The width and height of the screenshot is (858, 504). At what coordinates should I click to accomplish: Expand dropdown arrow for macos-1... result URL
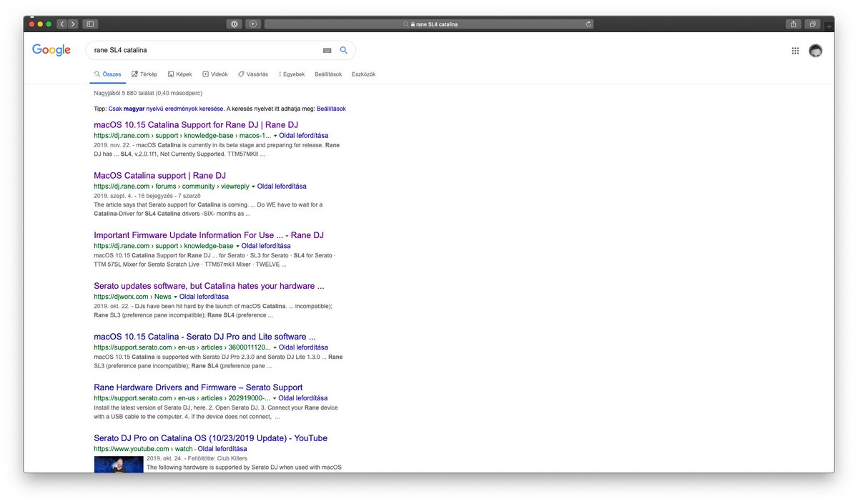tap(275, 136)
